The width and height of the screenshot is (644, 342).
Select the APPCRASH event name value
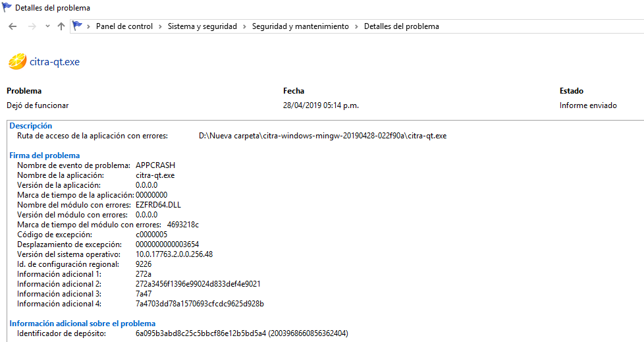click(155, 165)
